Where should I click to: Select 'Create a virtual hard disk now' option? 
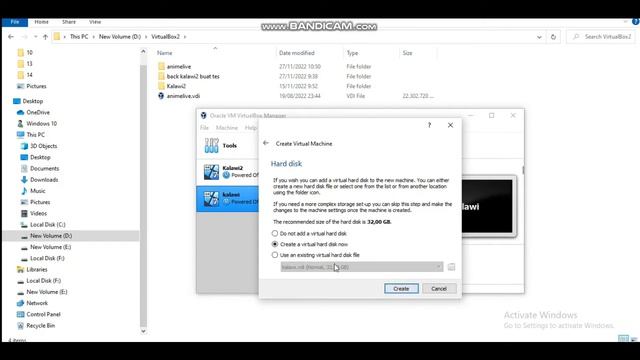click(x=310, y=244)
